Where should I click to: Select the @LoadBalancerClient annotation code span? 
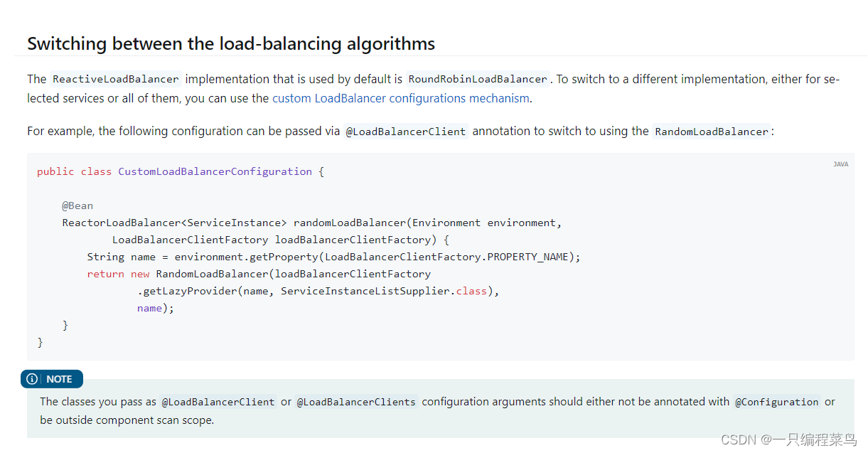point(406,131)
